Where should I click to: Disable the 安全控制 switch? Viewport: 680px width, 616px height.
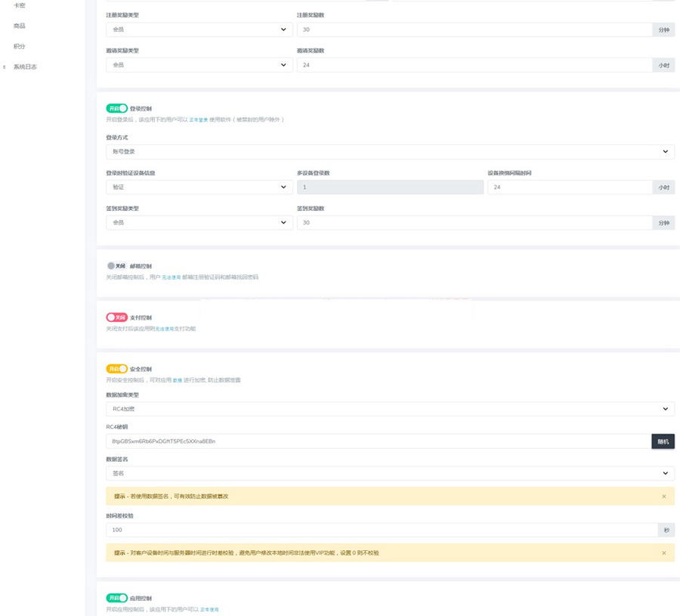coord(116,369)
